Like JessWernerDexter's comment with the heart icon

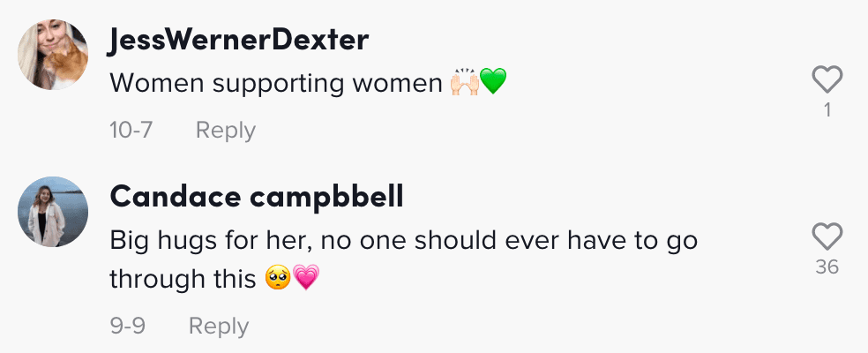point(827,79)
